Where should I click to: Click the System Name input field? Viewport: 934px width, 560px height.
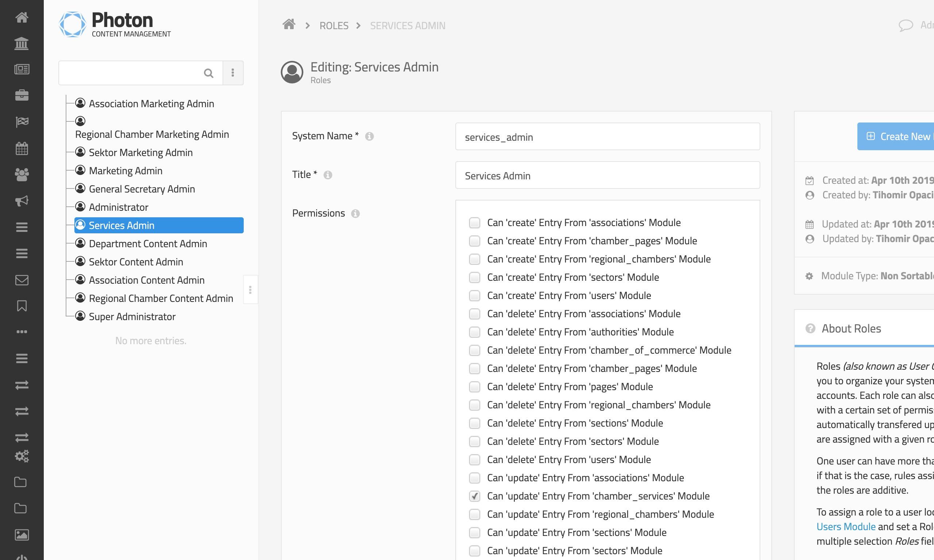(608, 137)
